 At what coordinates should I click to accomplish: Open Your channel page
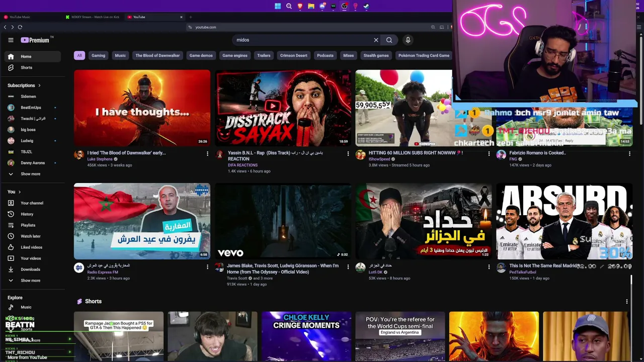click(32, 203)
